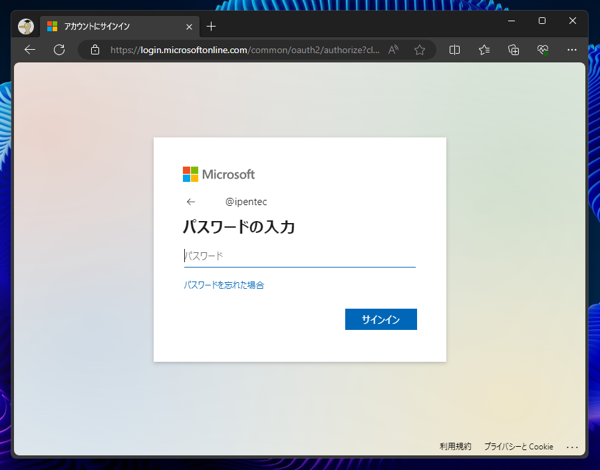Toggle split screen view

pos(455,50)
